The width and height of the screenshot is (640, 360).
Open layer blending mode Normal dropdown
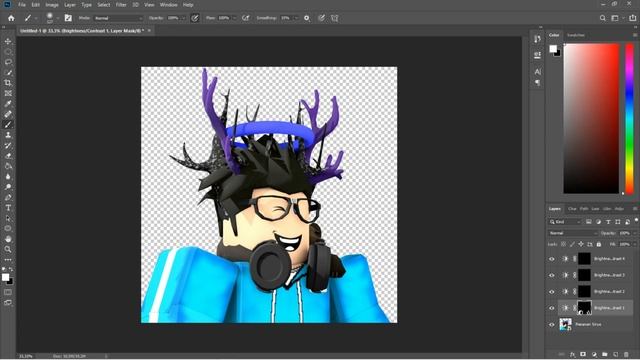pyautogui.click(x=573, y=233)
